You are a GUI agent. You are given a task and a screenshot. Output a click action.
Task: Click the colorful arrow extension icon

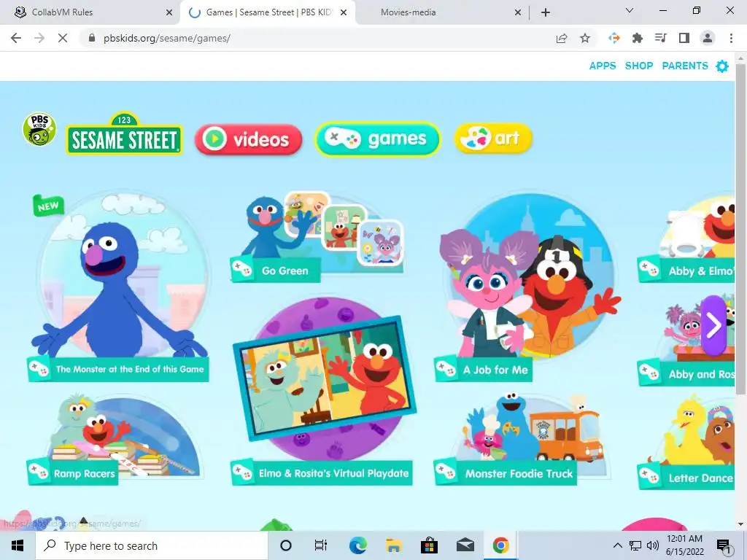pyautogui.click(x=614, y=38)
